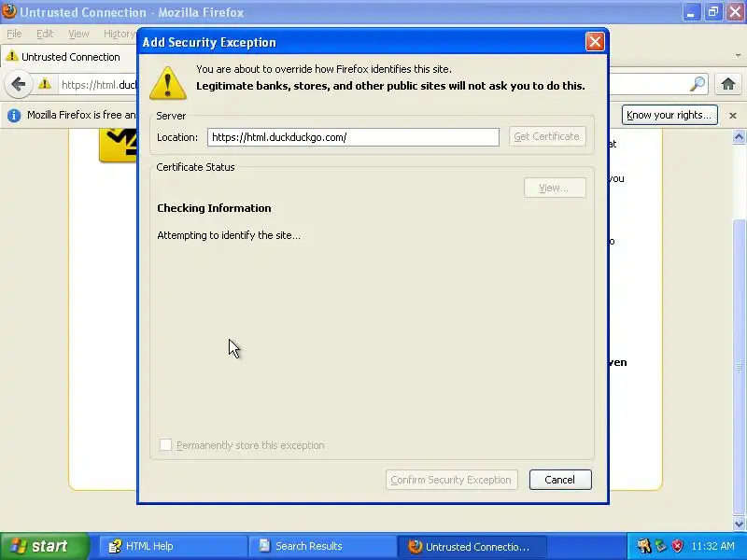Open the Windows Start menu
Viewport: 747px width, 560px height.
(x=44, y=546)
